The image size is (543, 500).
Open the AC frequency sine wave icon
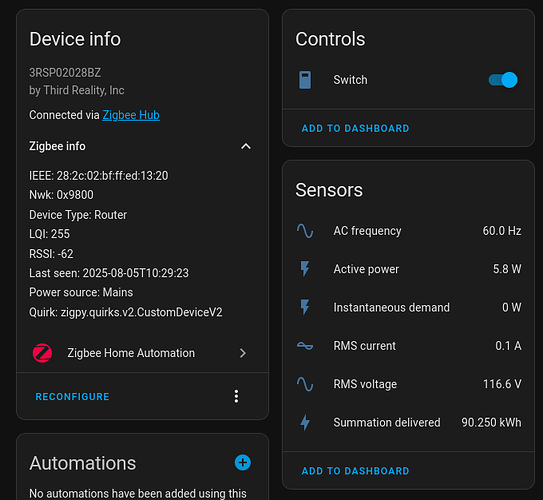tap(305, 231)
